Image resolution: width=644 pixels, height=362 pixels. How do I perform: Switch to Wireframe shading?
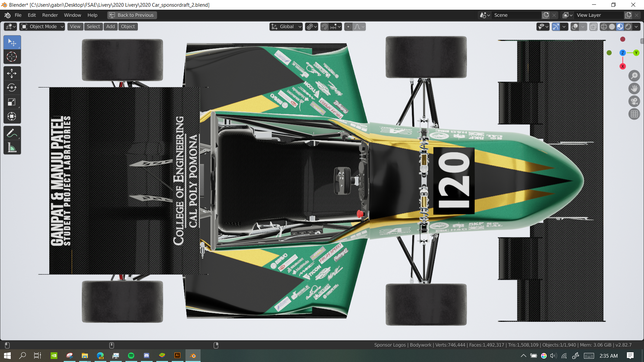pyautogui.click(x=604, y=26)
